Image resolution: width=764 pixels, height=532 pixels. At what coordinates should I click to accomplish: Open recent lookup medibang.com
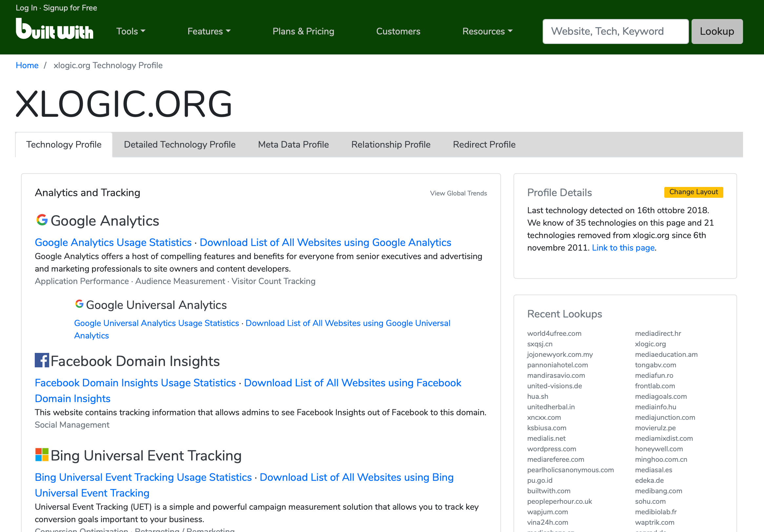[x=659, y=491]
